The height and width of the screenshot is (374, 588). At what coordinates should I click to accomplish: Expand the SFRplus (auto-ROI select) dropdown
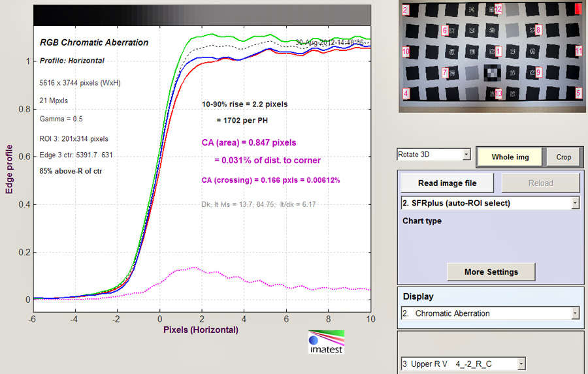click(490, 203)
